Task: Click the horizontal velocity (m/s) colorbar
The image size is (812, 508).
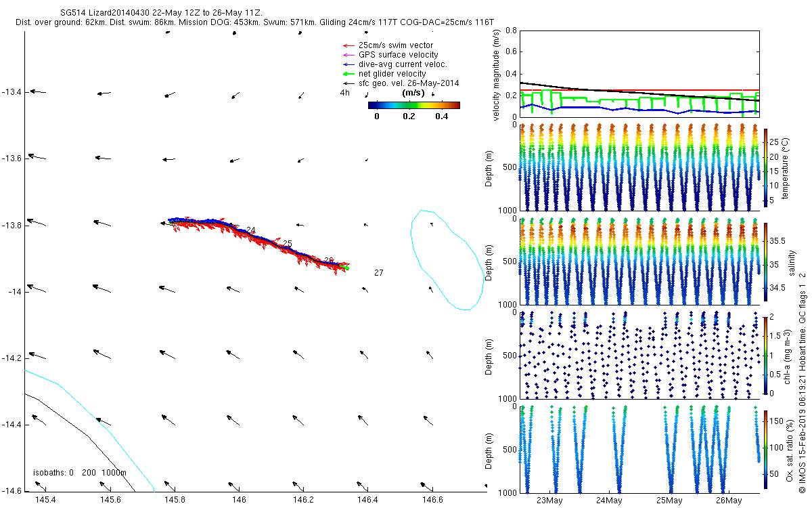Action: click(x=413, y=105)
